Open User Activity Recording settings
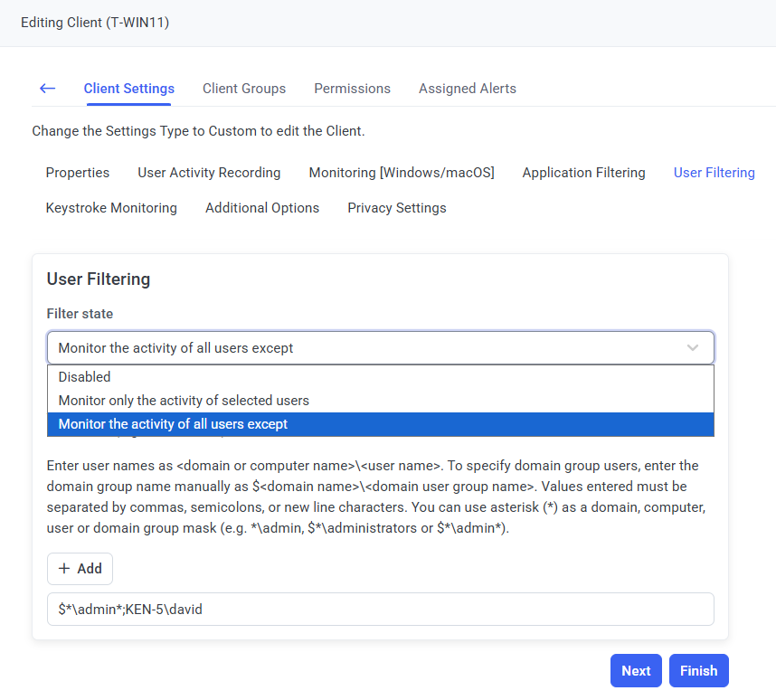The image size is (776, 700). 209,173
